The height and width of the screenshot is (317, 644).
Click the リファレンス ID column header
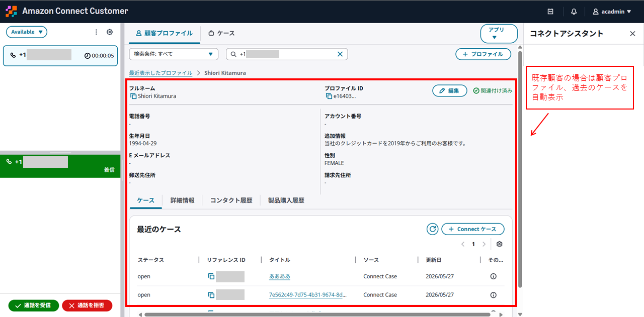[x=226, y=260]
